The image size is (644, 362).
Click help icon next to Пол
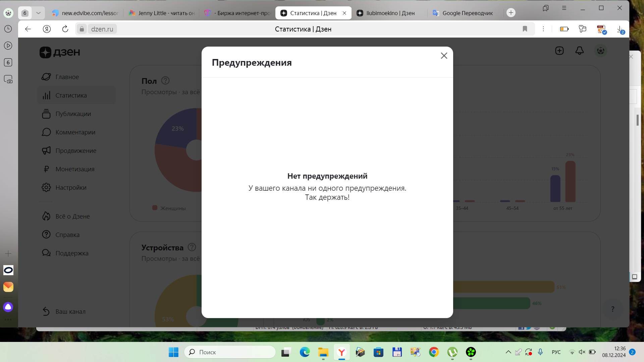(x=165, y=80)
